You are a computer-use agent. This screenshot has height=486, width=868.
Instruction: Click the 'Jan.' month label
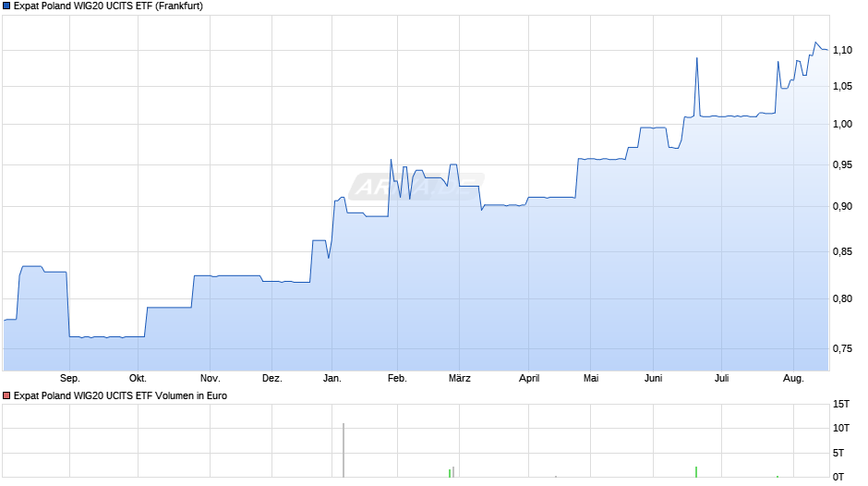pyautogui.click(x=332, y=379)
